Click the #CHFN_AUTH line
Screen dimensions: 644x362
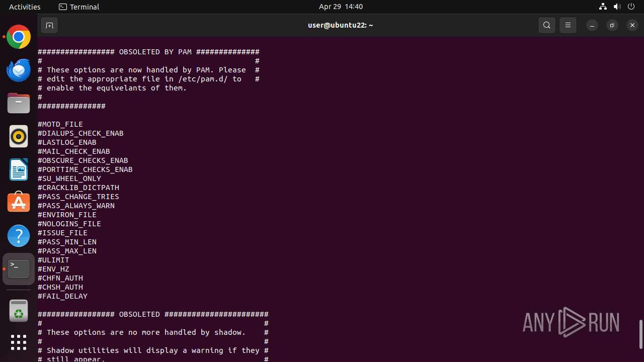(x=60, y=278)
